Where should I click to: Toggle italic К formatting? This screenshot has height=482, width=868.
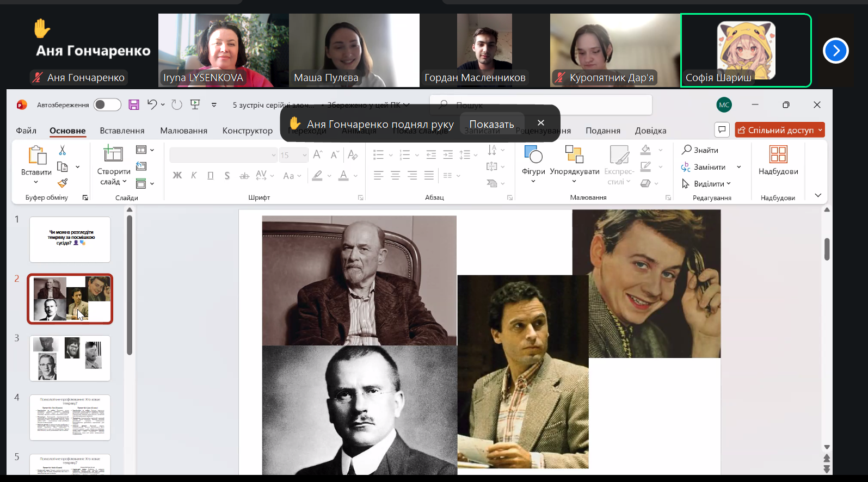click(194, 175)
